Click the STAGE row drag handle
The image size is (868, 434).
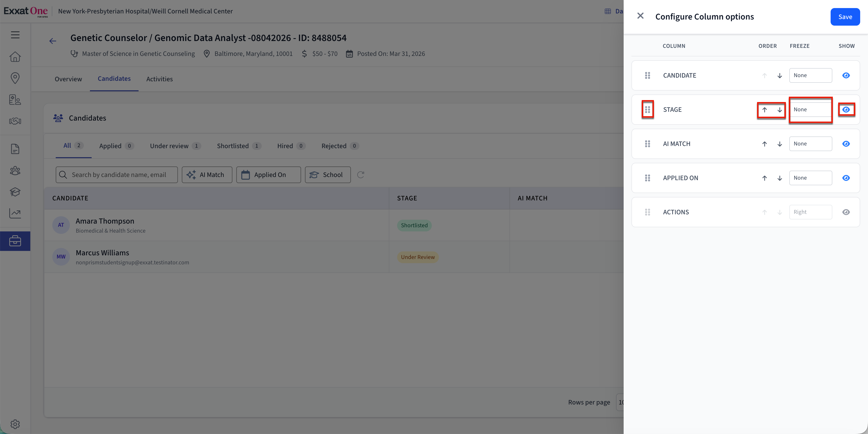pos(647,109)
